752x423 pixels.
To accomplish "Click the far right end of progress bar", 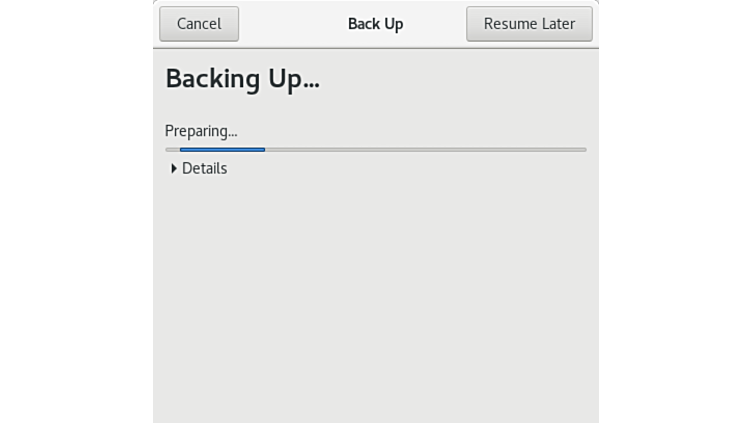I will [582, 150].
